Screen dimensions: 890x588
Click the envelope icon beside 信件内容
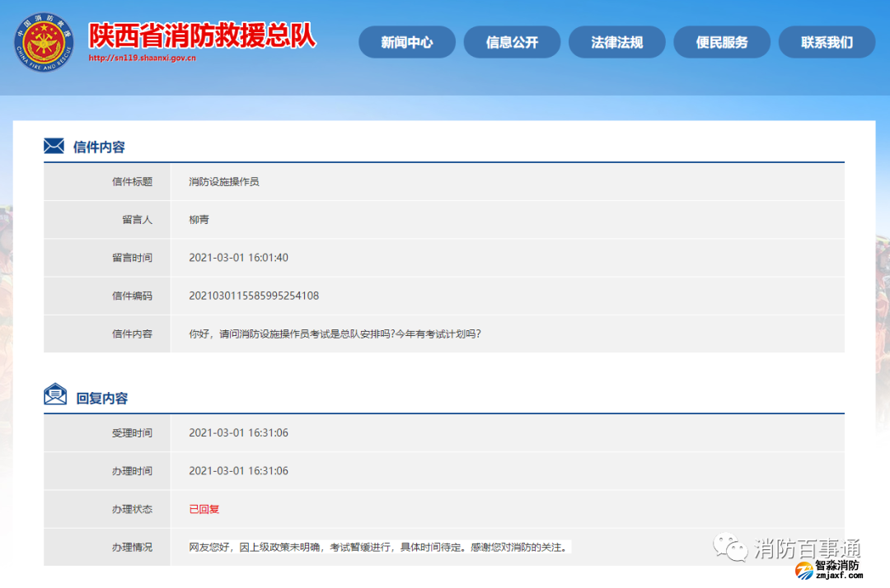click(54, 147)
